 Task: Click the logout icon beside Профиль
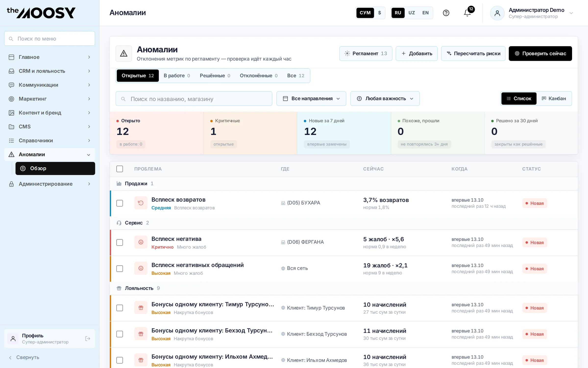click(x=87, y=339)
